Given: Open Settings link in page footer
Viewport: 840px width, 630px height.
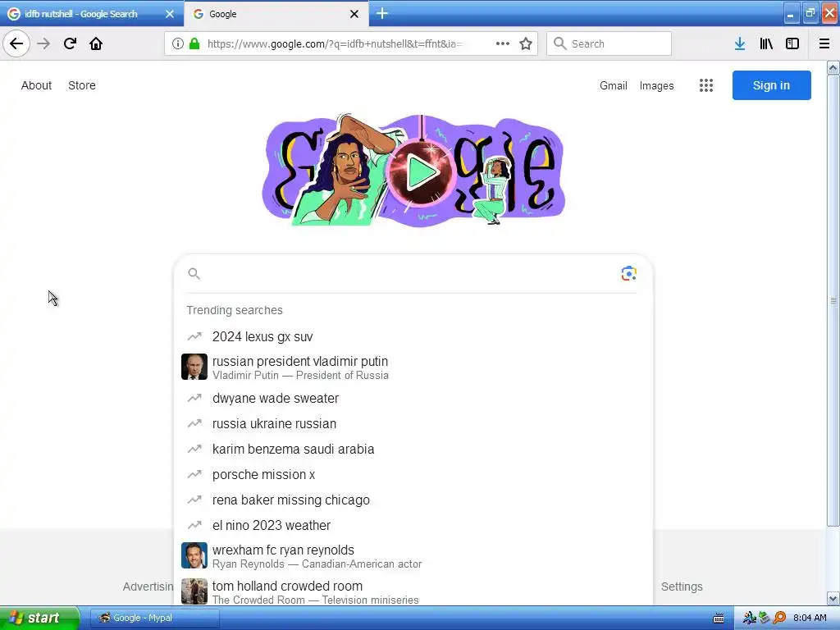Looking at the screenshot, I should [682, 587].
